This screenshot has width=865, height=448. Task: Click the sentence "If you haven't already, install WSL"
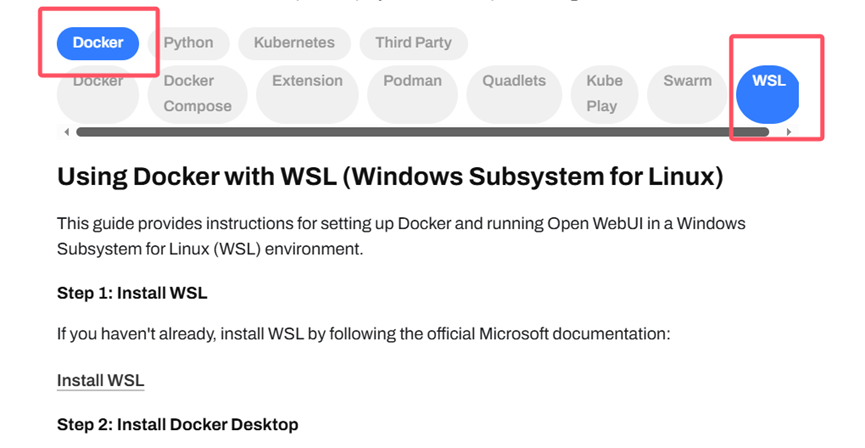click(364, 334)
